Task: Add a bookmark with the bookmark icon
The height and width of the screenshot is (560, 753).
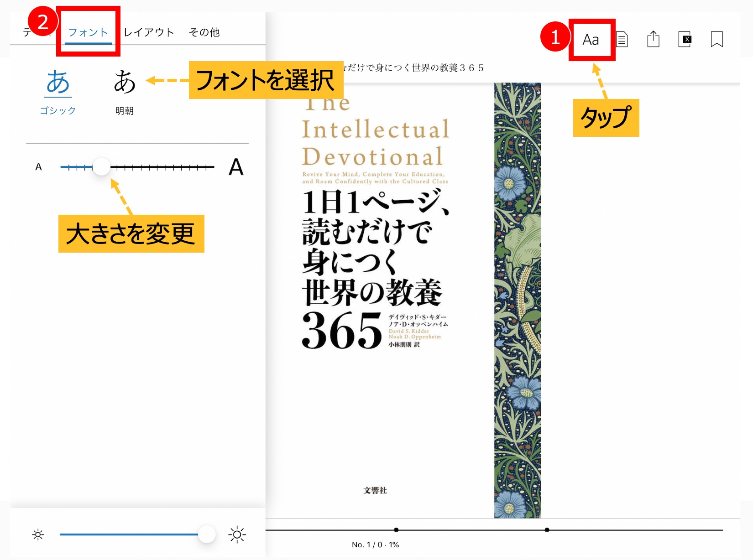Action: tap(717, 39)
